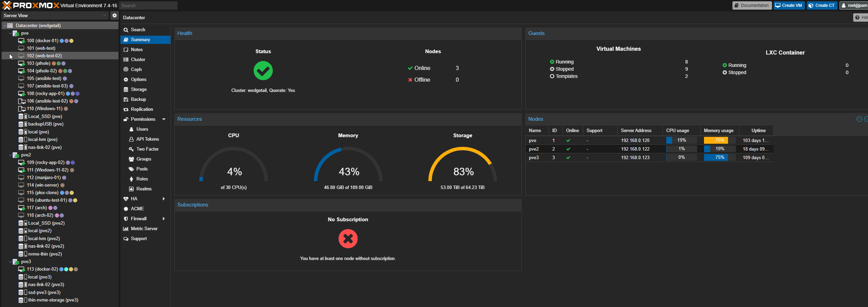The image size is (868, 307).
Task: Click the Backup floppy disk icon
Action: click(x=126, y=99)
